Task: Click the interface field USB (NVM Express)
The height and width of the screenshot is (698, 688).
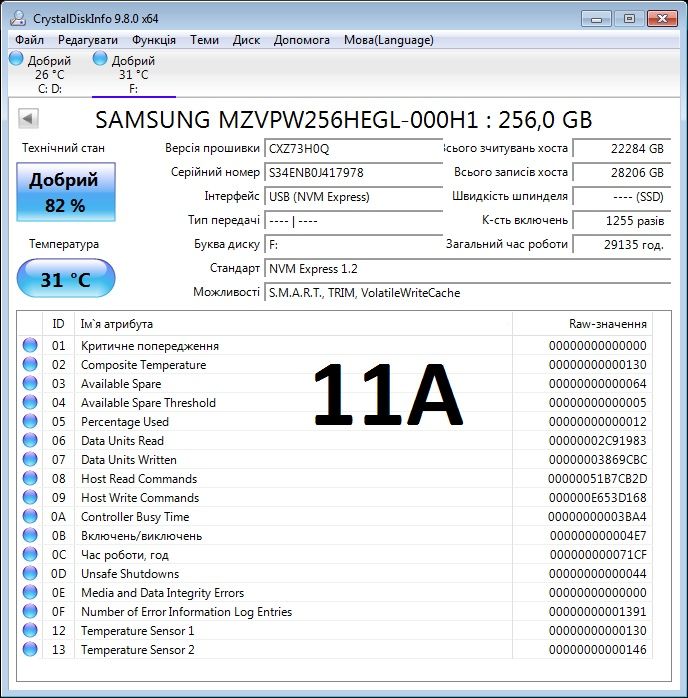Action: [353, 196]
